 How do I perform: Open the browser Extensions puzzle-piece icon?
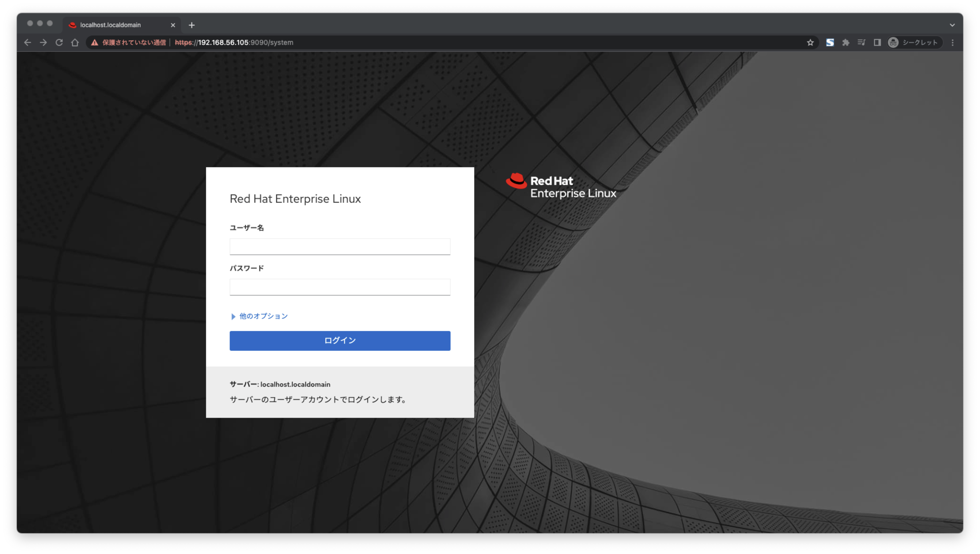coord(846,43)
